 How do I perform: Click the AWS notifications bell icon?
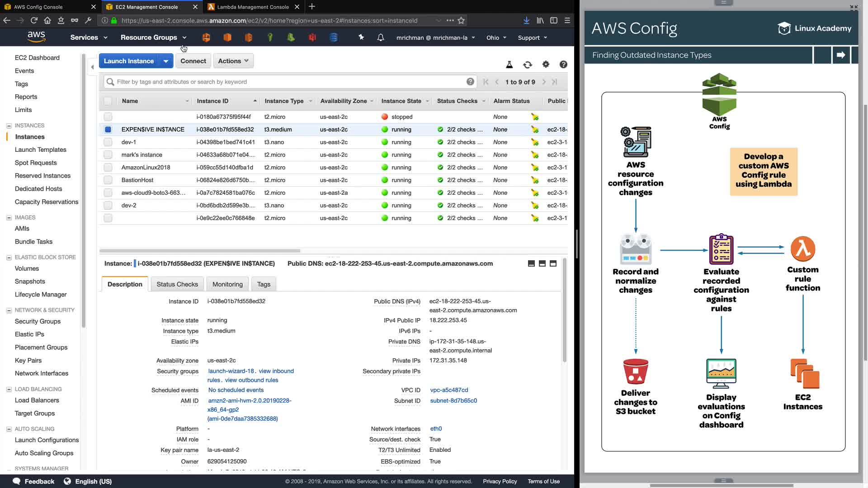(x=381, y=38)
